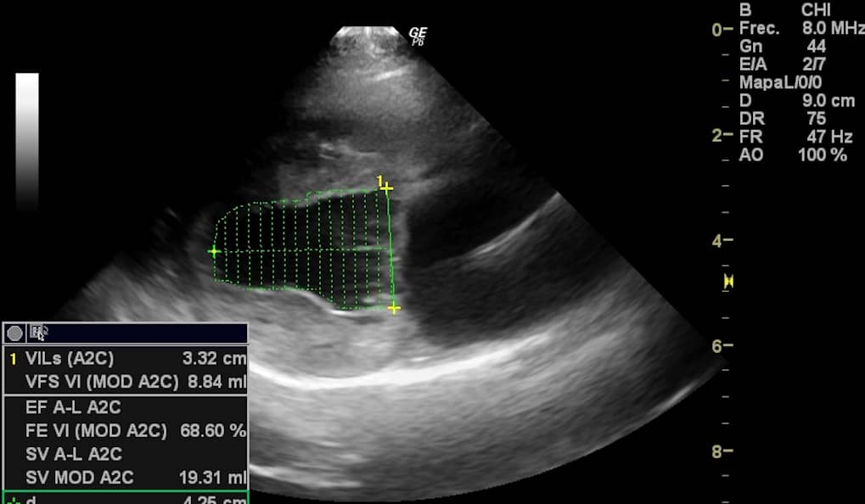Select the green apex caliper on the left
The image size is (865, 504).
[x=214, y=251]
